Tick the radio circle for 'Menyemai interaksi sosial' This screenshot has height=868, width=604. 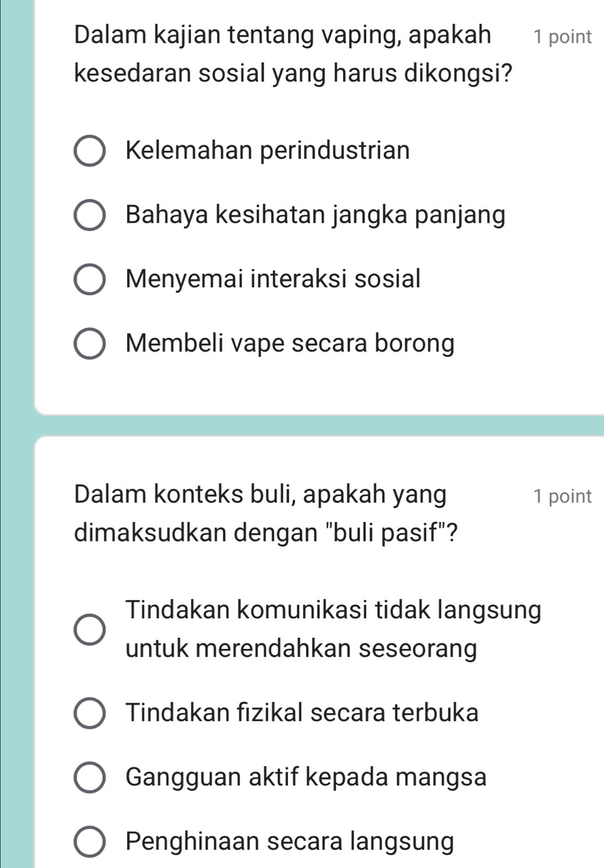coord(90,279)
